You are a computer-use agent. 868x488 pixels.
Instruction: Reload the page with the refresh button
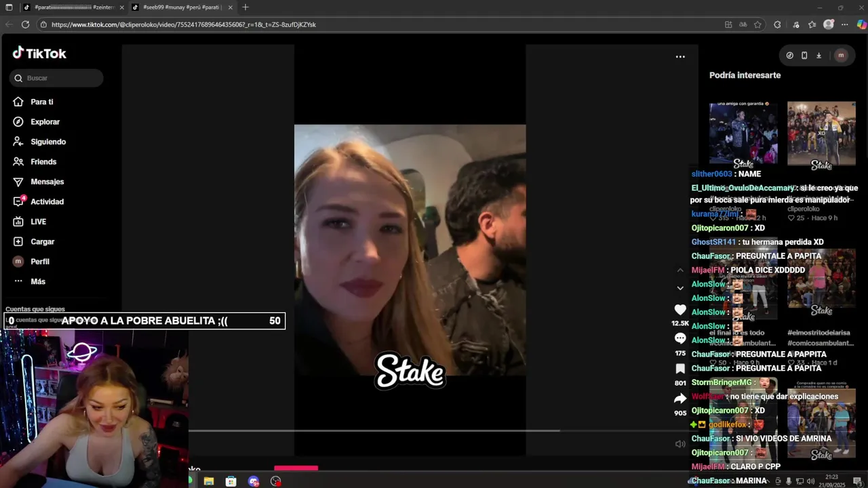click(25, 24)
